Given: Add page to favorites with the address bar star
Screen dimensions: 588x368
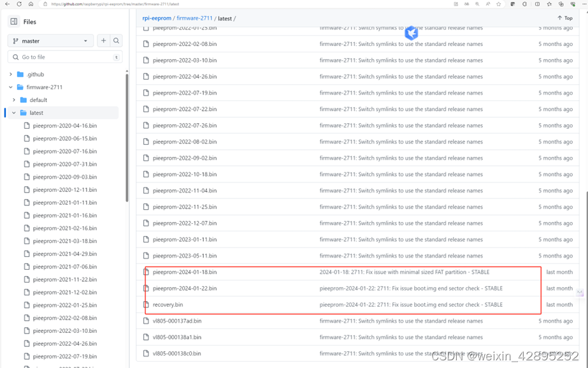Looking at the screenshot, I should tap(498, 4).
